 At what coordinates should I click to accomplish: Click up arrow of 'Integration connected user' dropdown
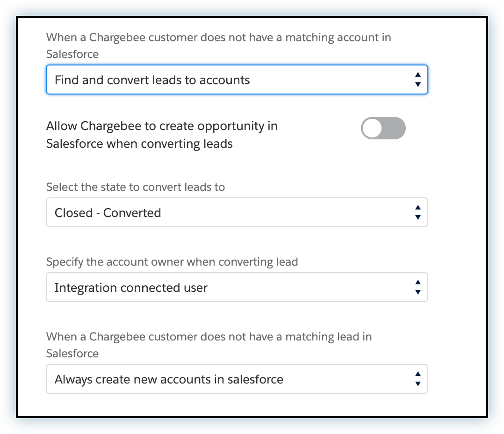[418, 282]
